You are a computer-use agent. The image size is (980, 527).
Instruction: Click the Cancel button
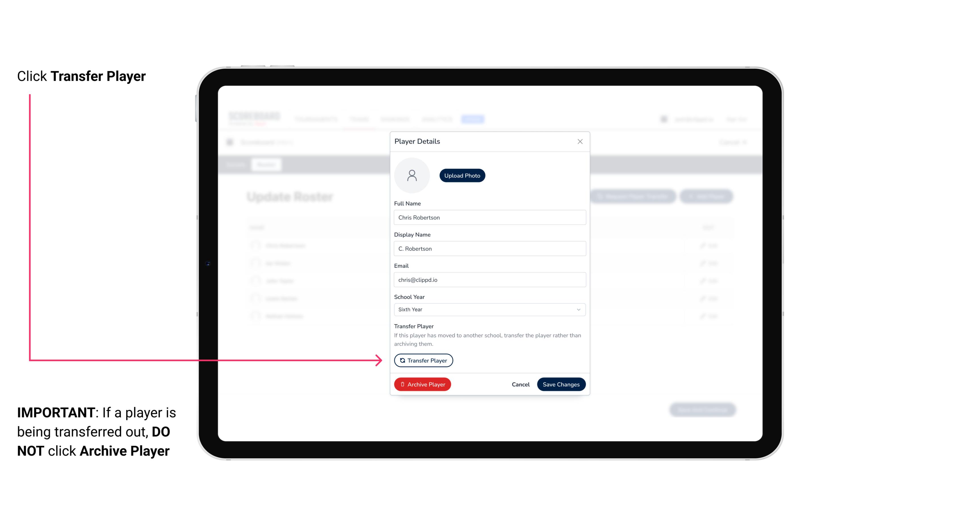point(520,383)
